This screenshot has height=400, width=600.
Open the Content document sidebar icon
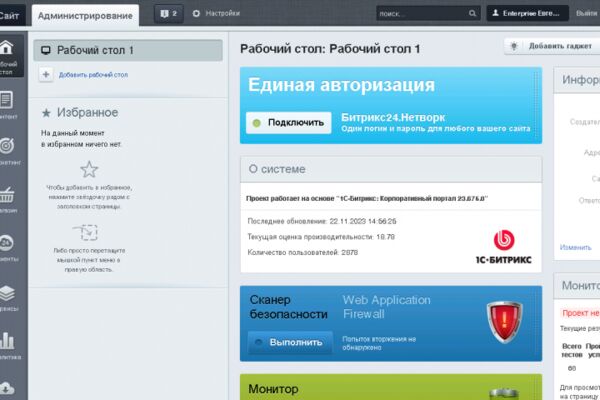(x=6, y=100)
